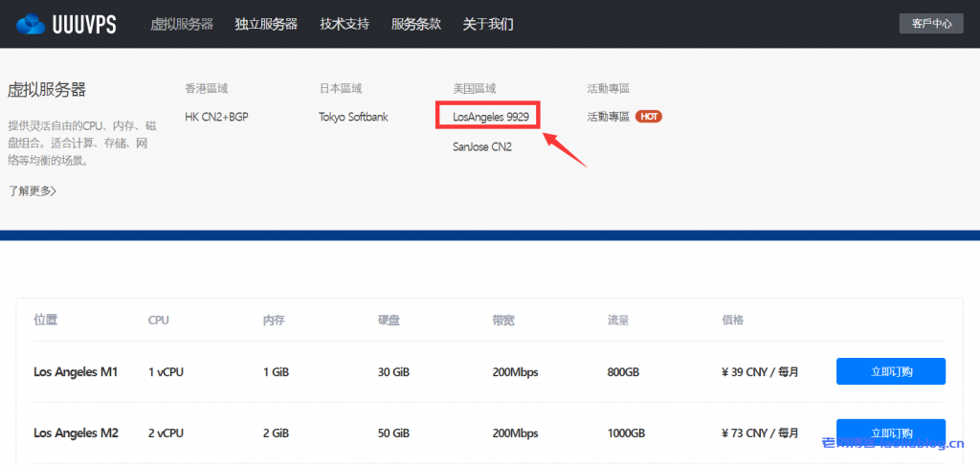The width and height of the screenshot is (980, 466).
Task: Click the 1 GiB memory value
Action: (277, 372)
